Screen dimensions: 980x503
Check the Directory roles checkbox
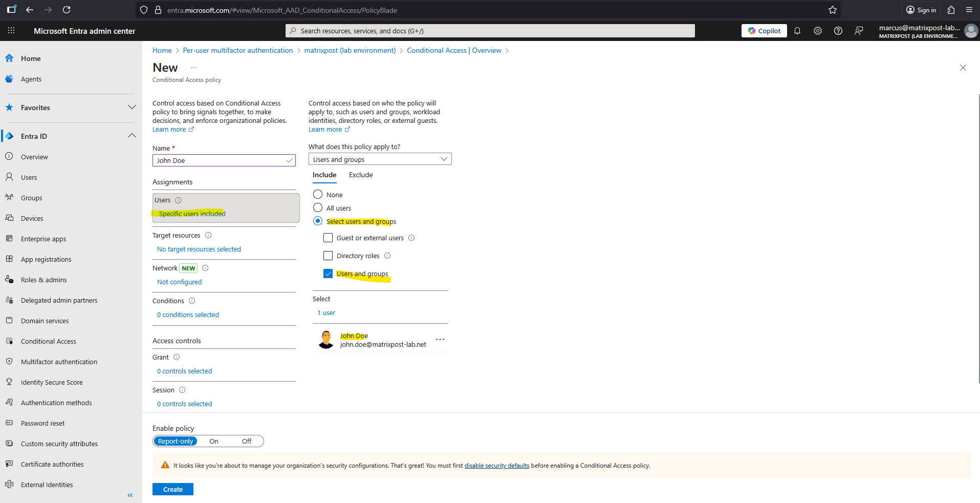[x=328, y=256]
